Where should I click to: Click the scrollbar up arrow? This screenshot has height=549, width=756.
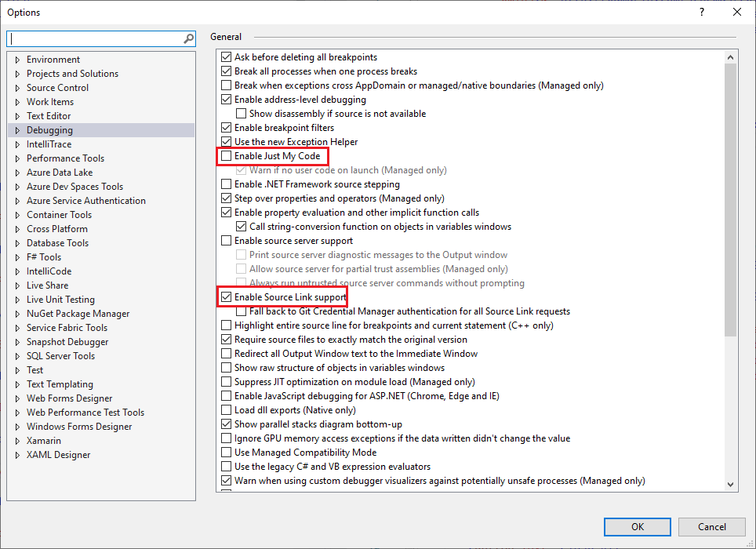point(730,57)
